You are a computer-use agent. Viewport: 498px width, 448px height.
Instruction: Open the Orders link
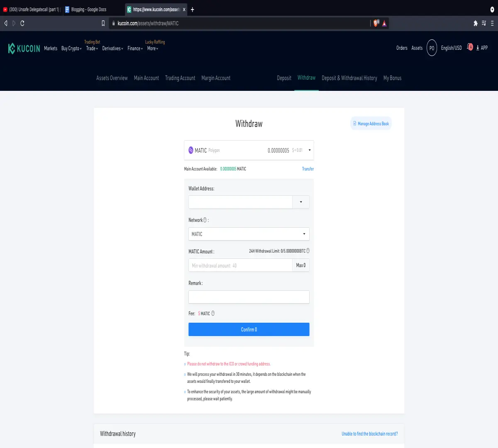[x=402, y=48]
